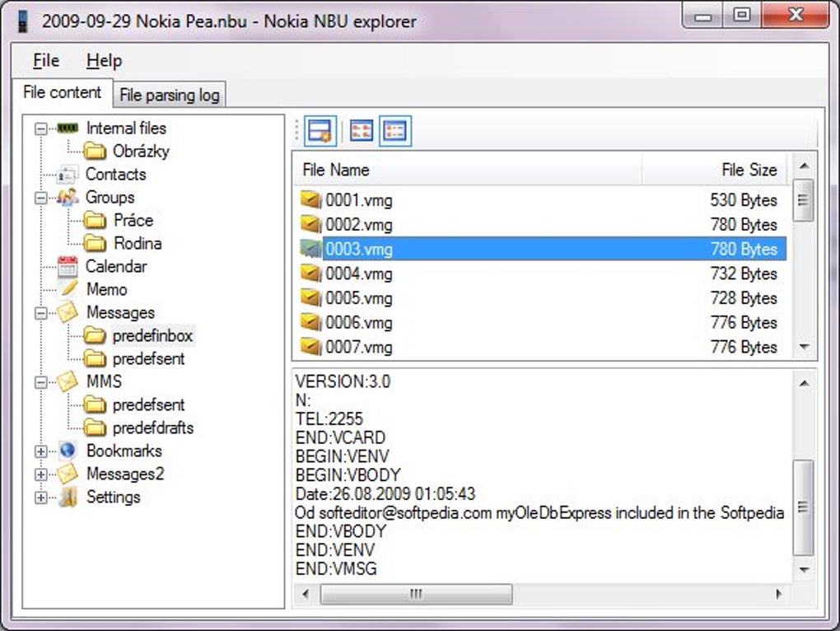Sort by File Name column header
This screenshot has height=631, width=840.
(x=468, y=170)
